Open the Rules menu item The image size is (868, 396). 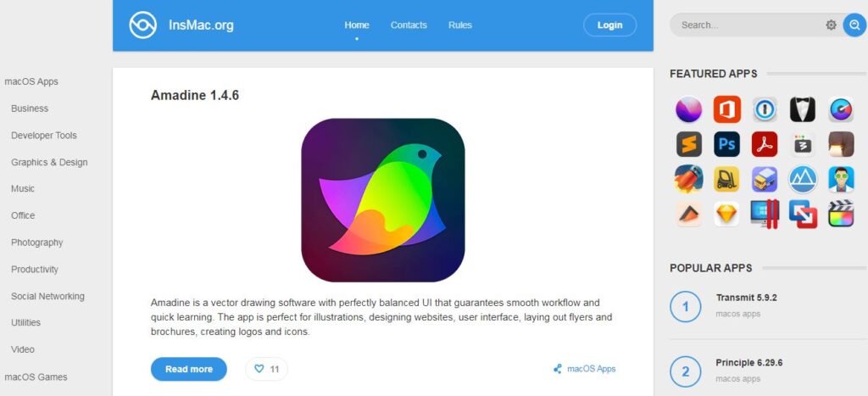click(x=460, y=25)
